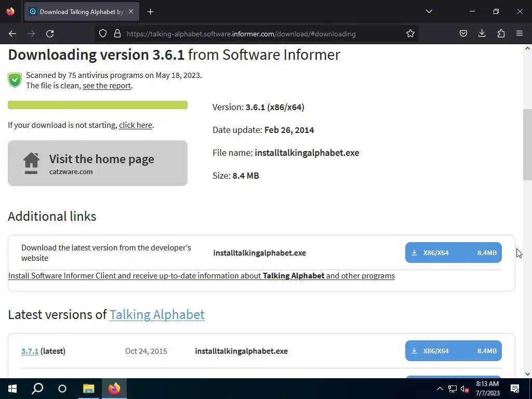
Task: Open the extensions menu
Action: [x=501, y=34]
